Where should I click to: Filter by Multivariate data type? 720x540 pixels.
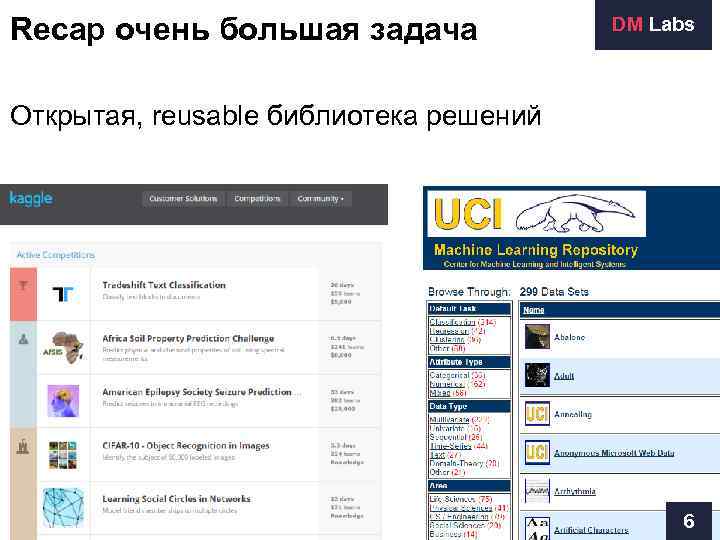pos(450,419)
